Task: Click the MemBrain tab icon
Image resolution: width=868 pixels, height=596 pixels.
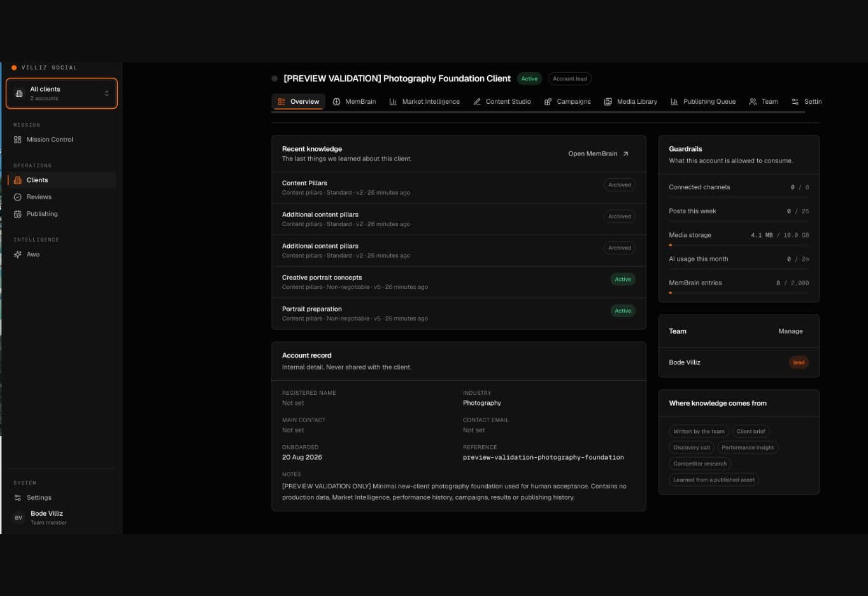Action: click(x=337, y=102)
